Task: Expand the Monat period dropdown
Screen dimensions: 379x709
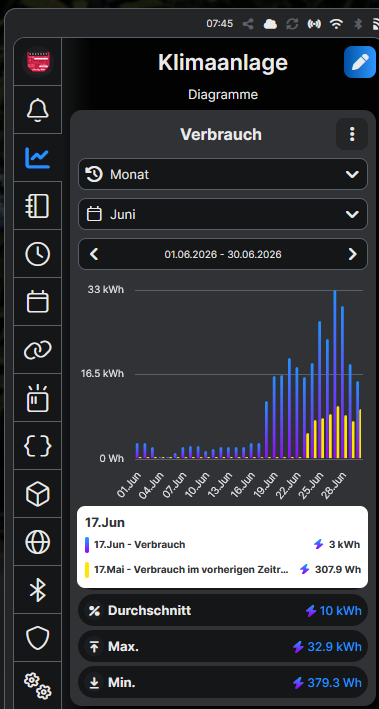Action: pos(223,174)
